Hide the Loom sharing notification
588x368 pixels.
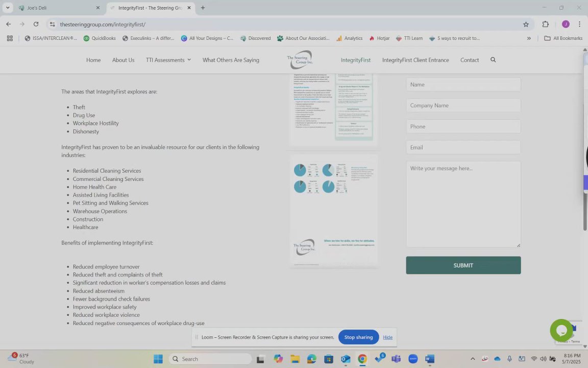(388, 337)
